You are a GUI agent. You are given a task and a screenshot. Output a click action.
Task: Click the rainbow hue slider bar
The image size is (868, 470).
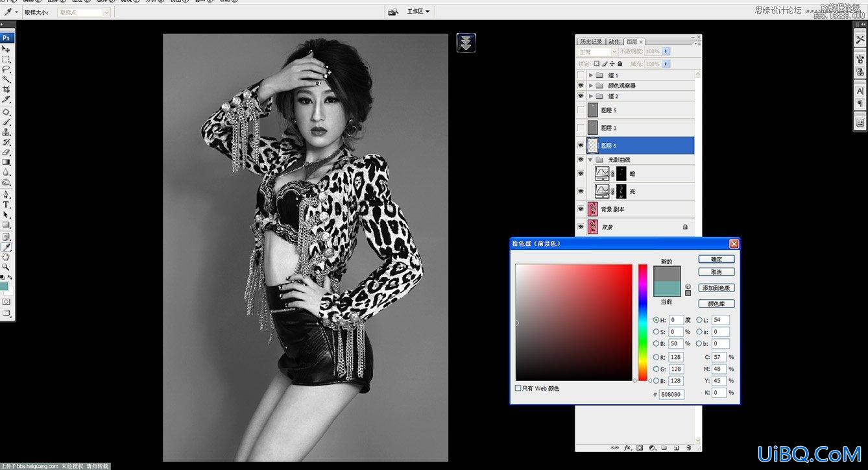pyautogui.click(x=642, y=323)
